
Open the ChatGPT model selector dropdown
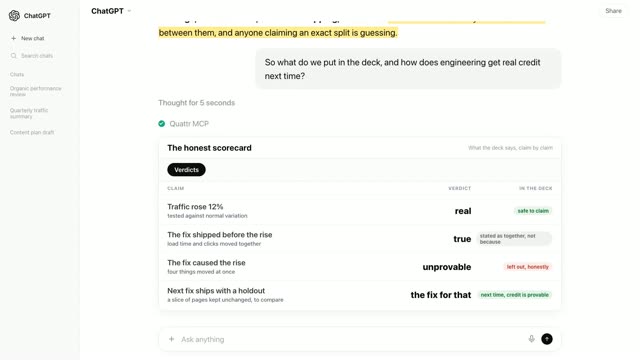coord(111,11)
